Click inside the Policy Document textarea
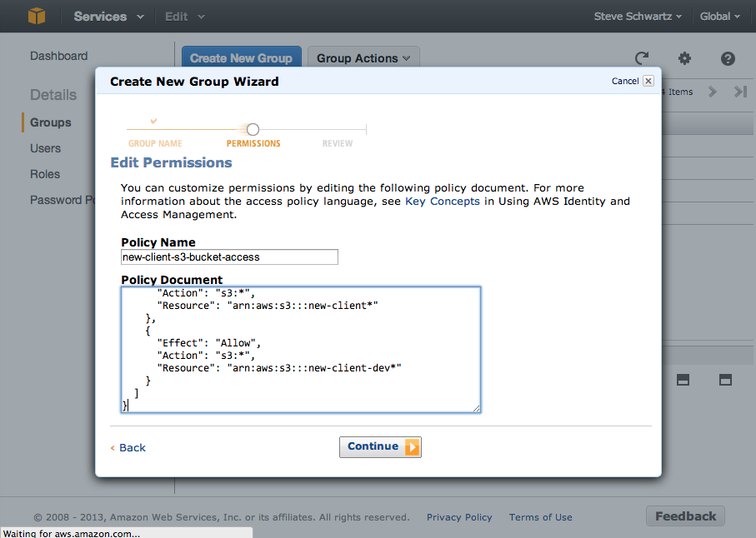This screenshot has width=756, height=538. tap(301, 350)
